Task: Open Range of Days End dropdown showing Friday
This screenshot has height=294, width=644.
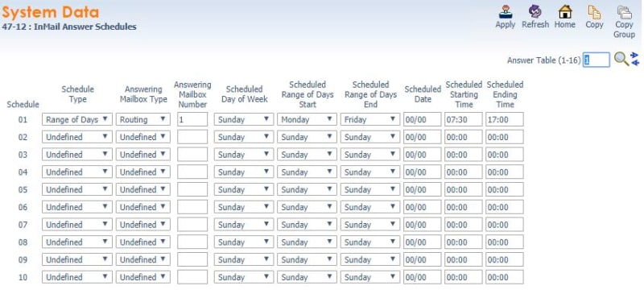Action: pyautogui.click(x=370, y=120)
